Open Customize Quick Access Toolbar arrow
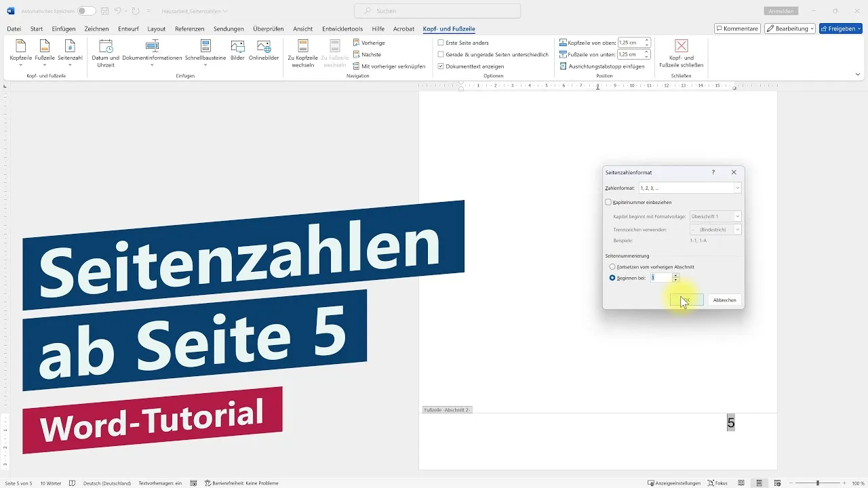The width and height of the screenshot is (868, 488). coord(149,11)
